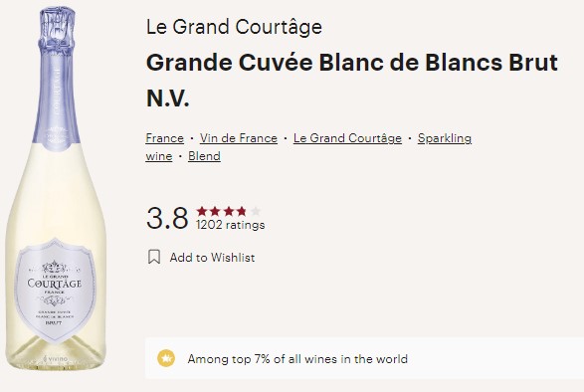This screenshot has height=392, width=584.
Task: Click the Le Grand Courtâge winery heading
Action: click(x=234, y=27)
